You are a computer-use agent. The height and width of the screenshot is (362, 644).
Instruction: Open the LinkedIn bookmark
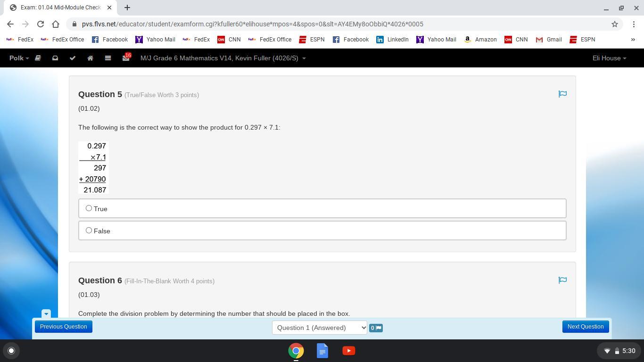pos(392,40)
